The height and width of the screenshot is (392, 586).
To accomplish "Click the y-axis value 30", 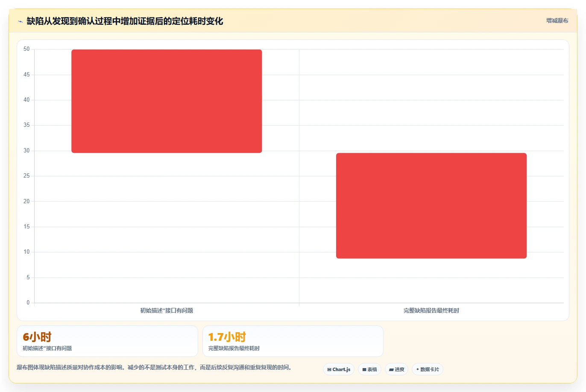I will [26, 151].
